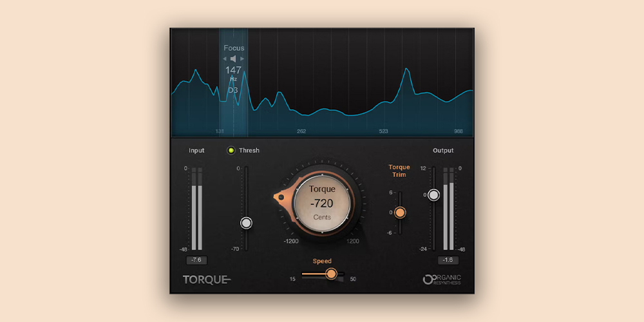
Task: Click the D3 note label in Focus
Action: tap(233, 90)
